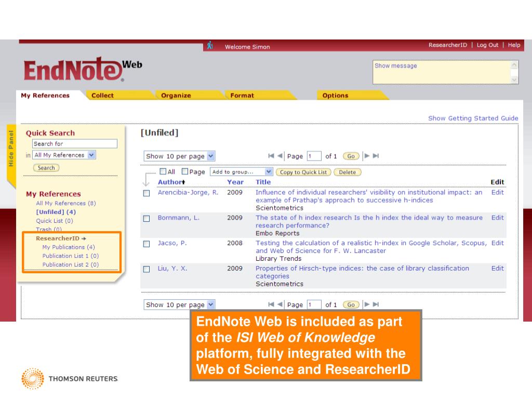Select the Liu, Y. X. reference checkbox
The width and height of the screenshot is (532, 399).
(x=147, y=269)
